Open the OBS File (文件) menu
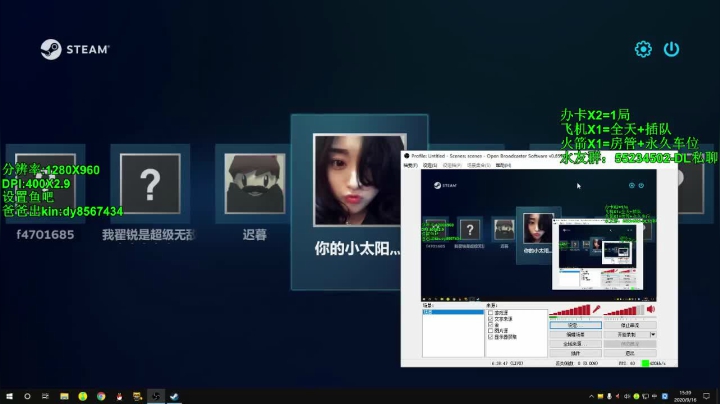The height and width of the screenshot is (404, 720). point(410,165)
